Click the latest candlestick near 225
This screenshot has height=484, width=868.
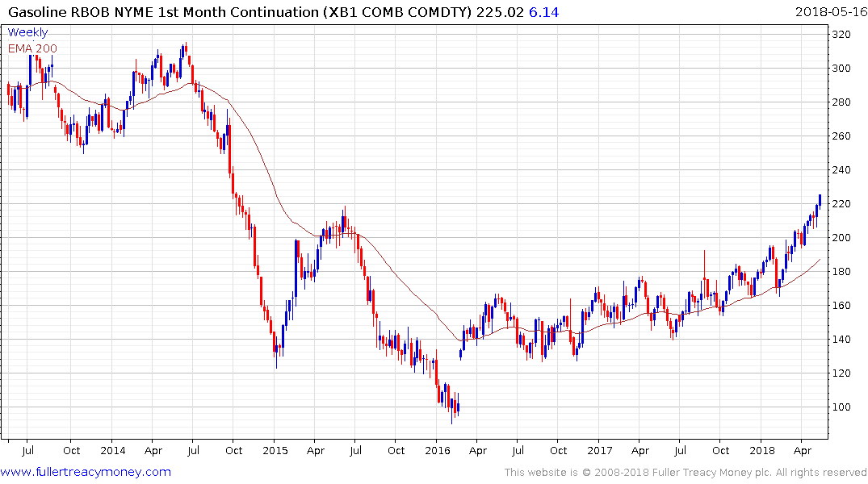[820, 201]
